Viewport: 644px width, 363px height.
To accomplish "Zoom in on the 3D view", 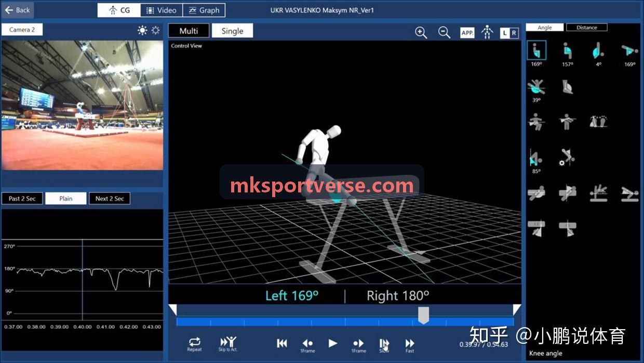I will pos(421,32).
